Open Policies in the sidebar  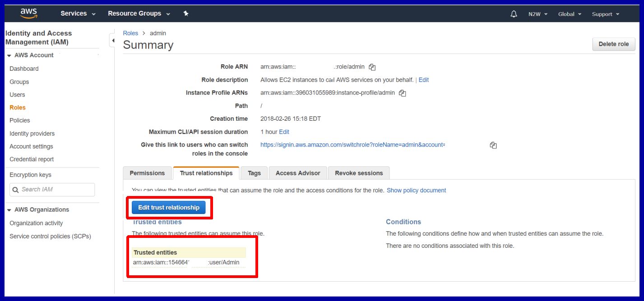(19, 121)
